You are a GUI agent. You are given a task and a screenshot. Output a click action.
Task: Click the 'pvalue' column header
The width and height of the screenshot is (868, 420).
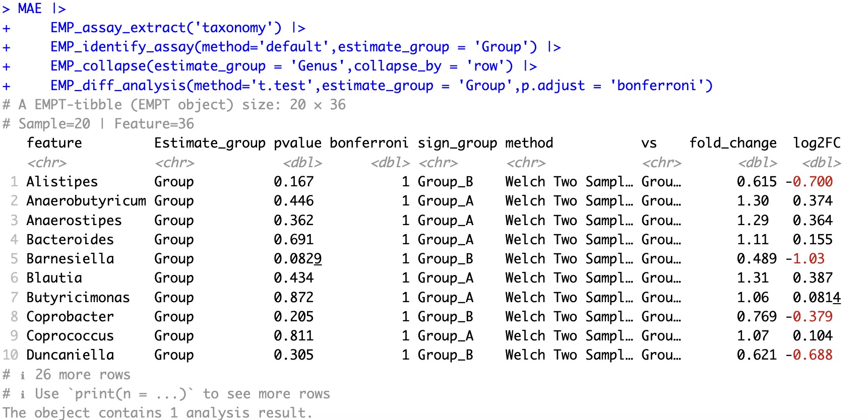[x=297, y=143]
